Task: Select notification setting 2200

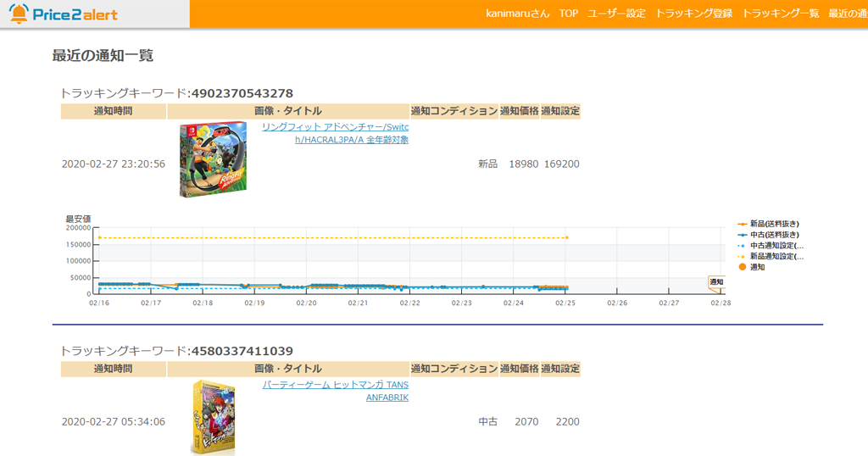Action: (567, 422)
